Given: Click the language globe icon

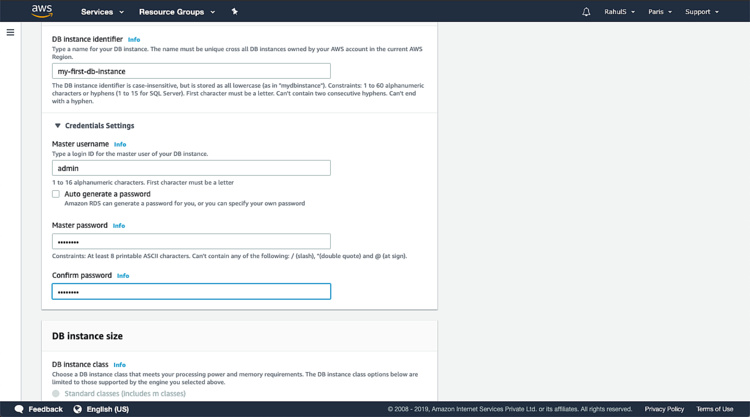Looking at the screenshot, I should point(77,409).
